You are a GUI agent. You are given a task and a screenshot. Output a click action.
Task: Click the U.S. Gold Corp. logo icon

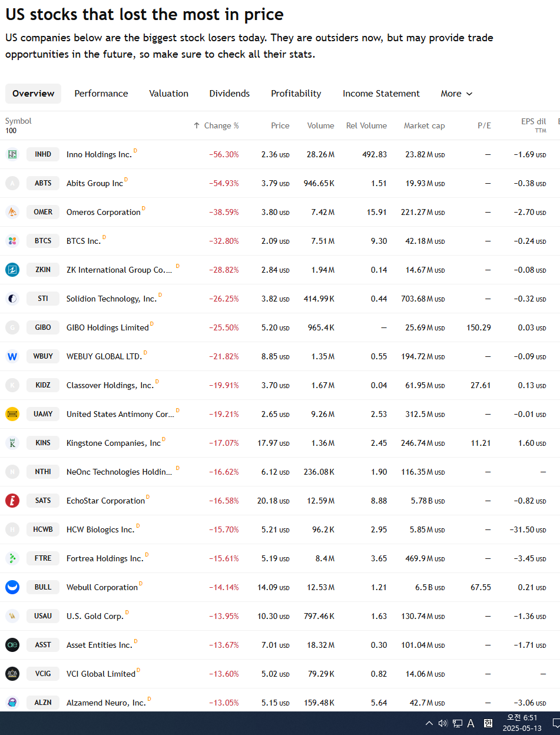tap(12, 616)
